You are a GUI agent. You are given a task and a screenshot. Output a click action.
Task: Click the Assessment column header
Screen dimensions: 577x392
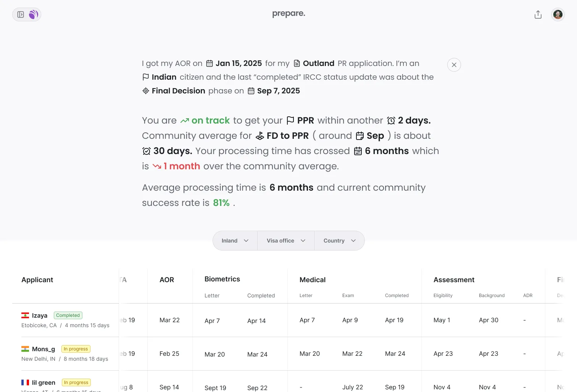click(454, 280)
